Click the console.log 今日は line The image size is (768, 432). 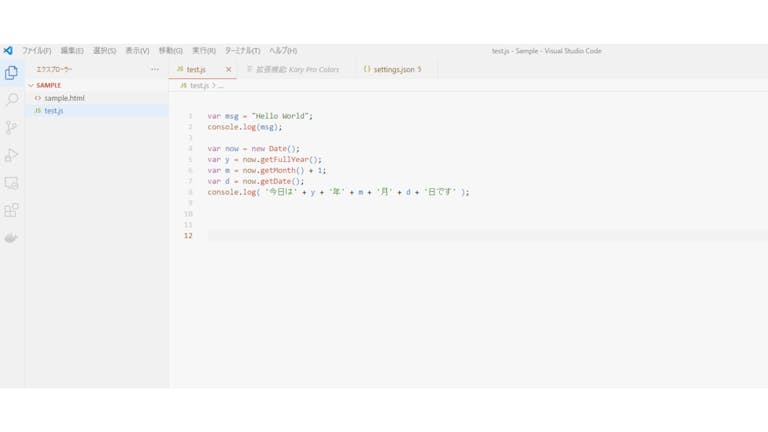[338, 192]
